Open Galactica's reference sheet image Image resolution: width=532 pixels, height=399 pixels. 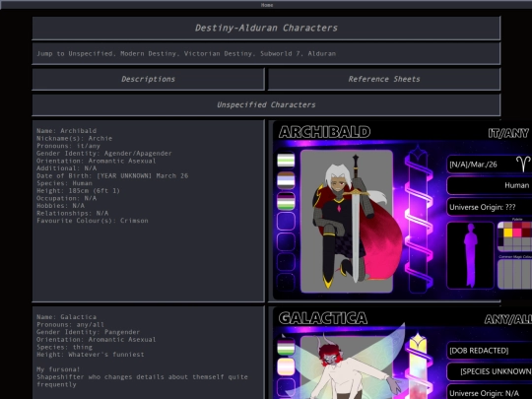click(x=402, y=353)
